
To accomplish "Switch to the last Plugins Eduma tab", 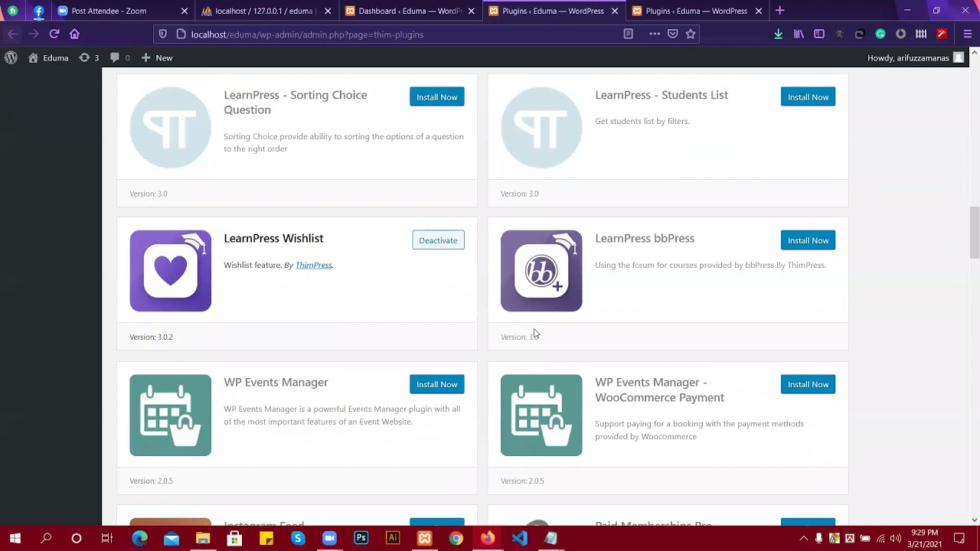I will click(x=696, y=11).
